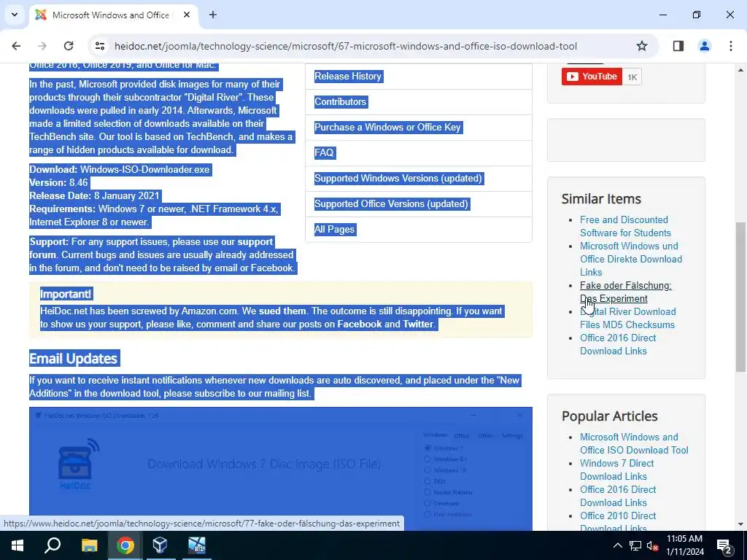747x560 pixels.
Task: Go back to the previous page
Action: tap(16, 46)
